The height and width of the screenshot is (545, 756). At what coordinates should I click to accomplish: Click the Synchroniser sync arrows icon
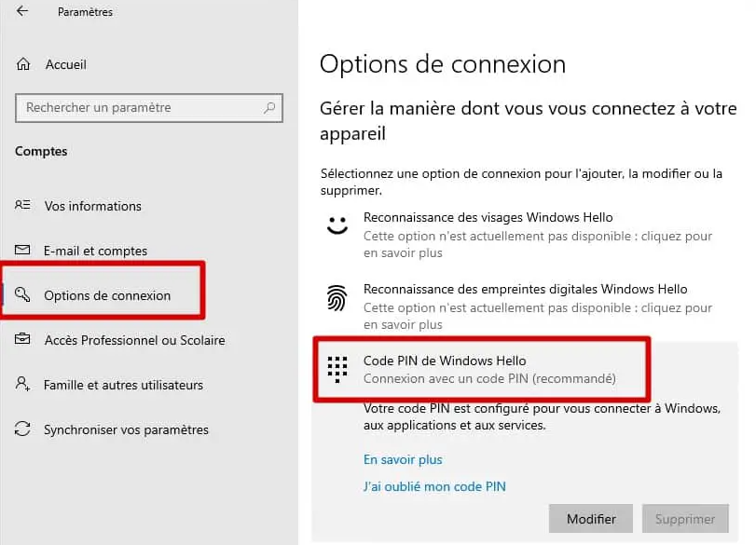tap(23, 429)
